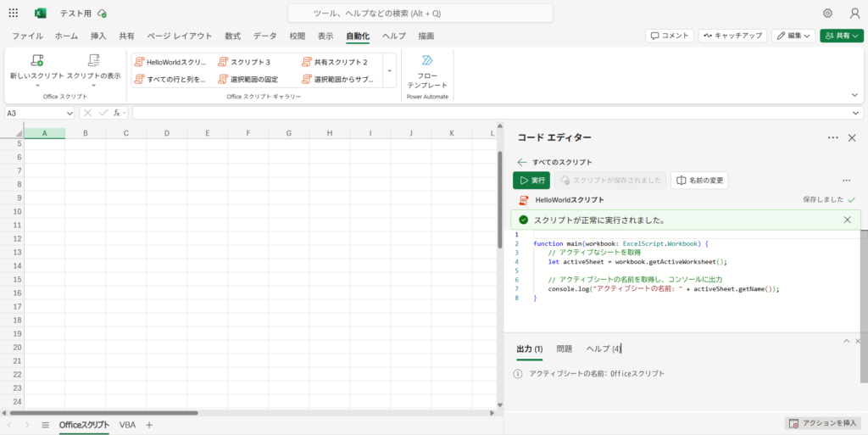Select 選択範囲の固定 gallery script
Image resolution: width=868 pixels, height=435 pixels.
click(248, 79)
